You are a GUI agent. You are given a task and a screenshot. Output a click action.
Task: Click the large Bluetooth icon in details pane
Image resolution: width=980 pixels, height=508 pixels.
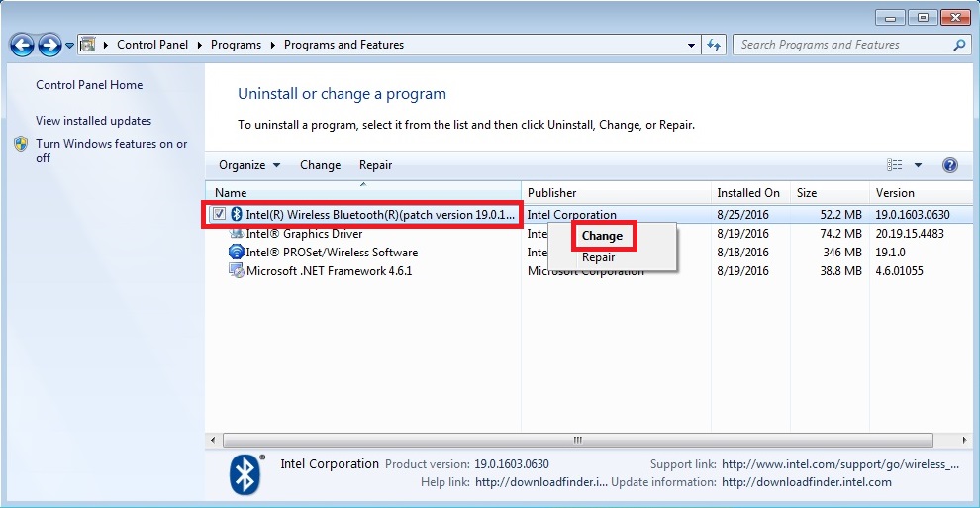tap(245, 475)
